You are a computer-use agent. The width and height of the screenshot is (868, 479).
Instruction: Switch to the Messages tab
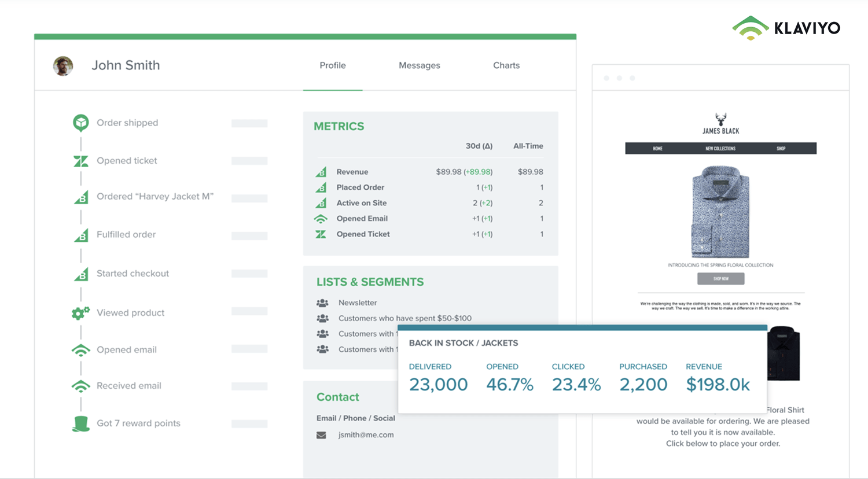tap(419, 65)
